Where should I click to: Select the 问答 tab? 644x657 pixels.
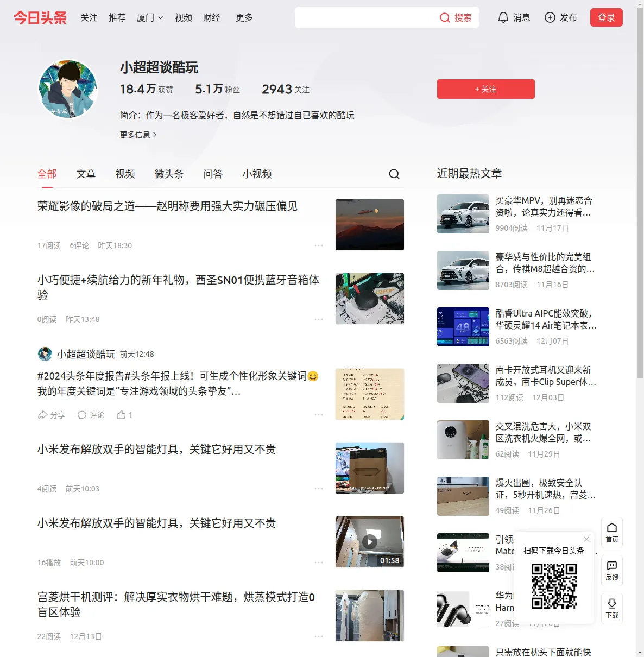213,174
